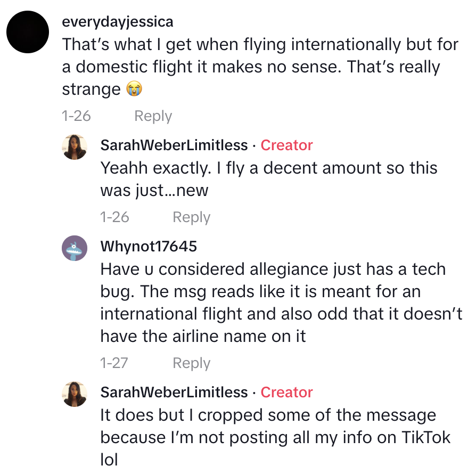
Task: Click the 1-26 date under everydayjessica's comment
Action: click(x=76, y=116)
